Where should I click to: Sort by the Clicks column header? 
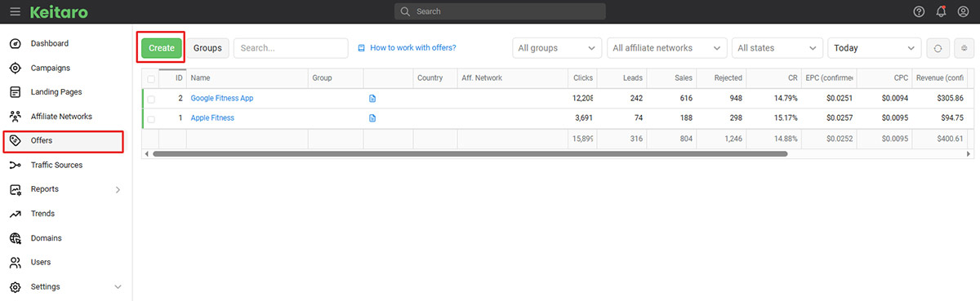(583, 78)
